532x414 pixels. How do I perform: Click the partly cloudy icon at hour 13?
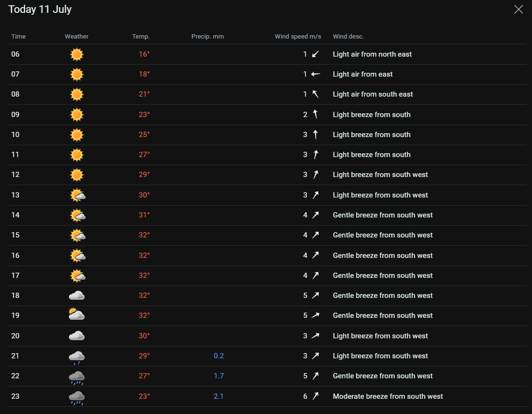tap(77, 195)
